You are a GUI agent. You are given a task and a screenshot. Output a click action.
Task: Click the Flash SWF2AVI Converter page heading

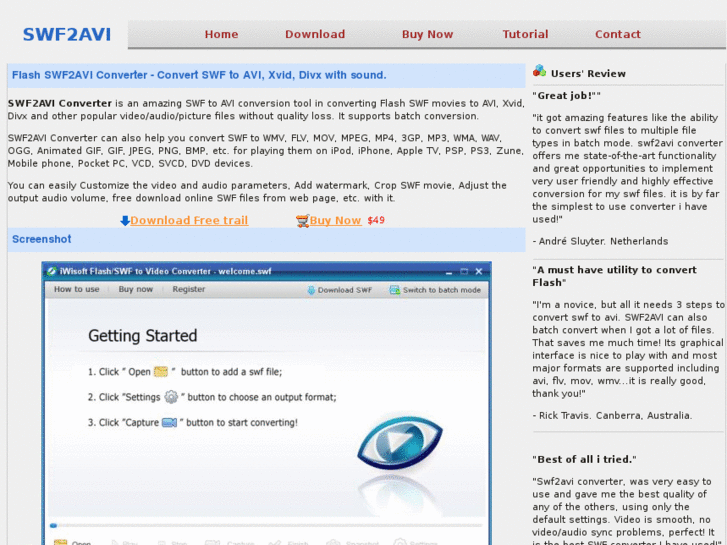click(x=199, y=75)
